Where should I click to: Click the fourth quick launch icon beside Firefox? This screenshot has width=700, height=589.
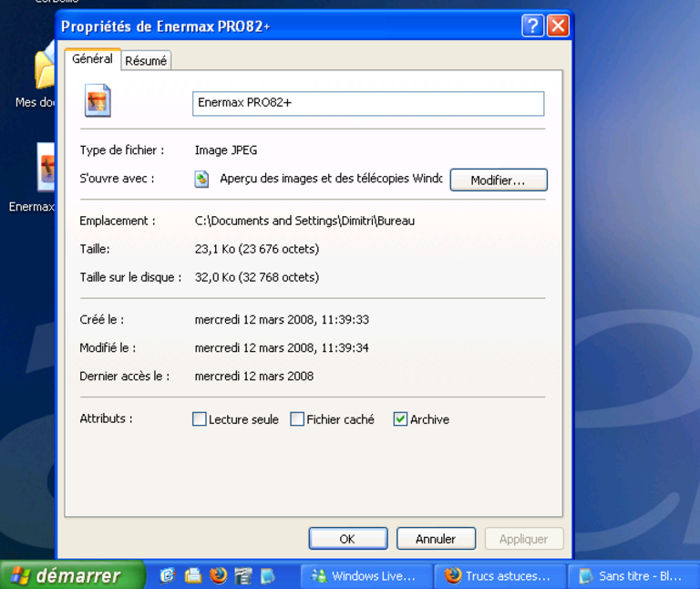pyautogui.click(x=243, y=575)
